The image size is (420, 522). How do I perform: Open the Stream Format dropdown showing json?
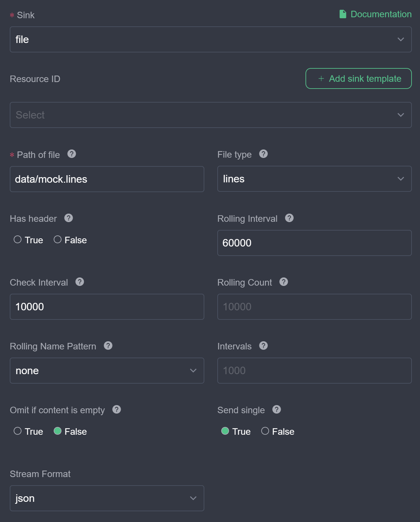click(107, 498)
